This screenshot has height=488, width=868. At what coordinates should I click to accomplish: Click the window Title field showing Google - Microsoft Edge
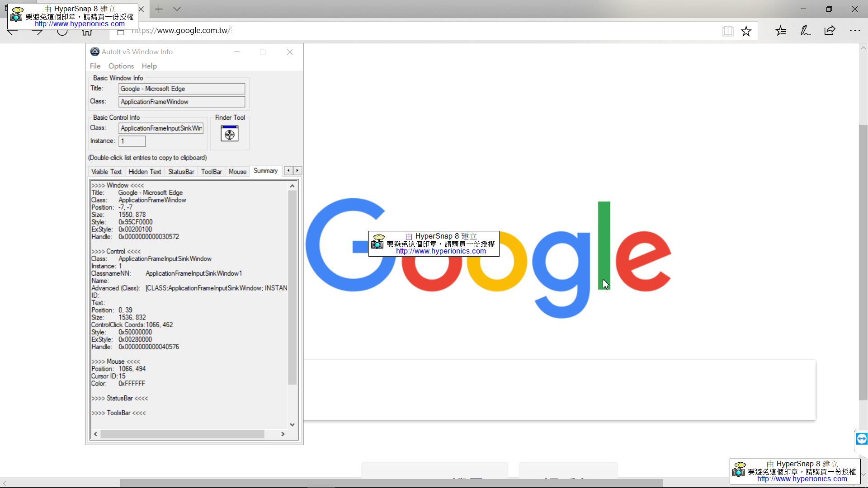[x=182, y=89]
